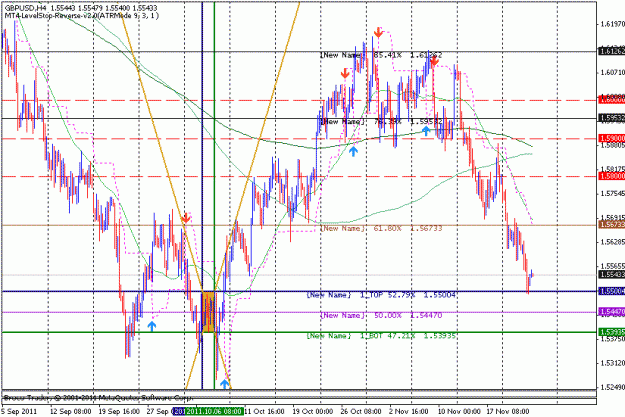Click the 61.80% 1.56733 Fibonacci label
The height and width of the screenshot is (417, 625).
[381, 228]
